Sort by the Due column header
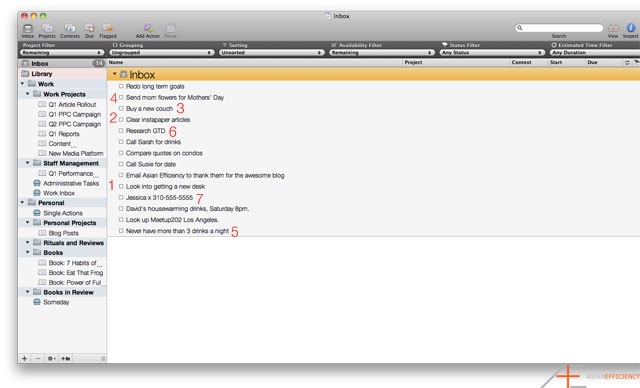This screenshot has height=388, width=640. 592,62
